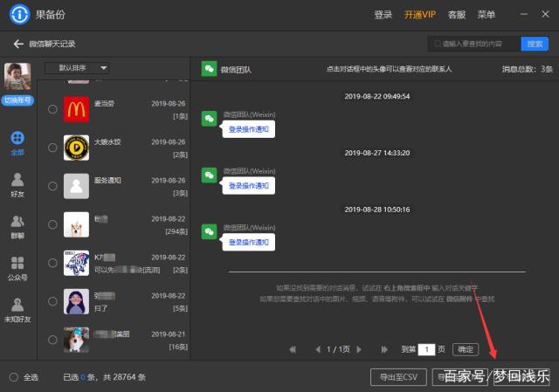Open the 全部 category in sidebar
The width and height of the screenshot is (559, 392).
point(17,143)
